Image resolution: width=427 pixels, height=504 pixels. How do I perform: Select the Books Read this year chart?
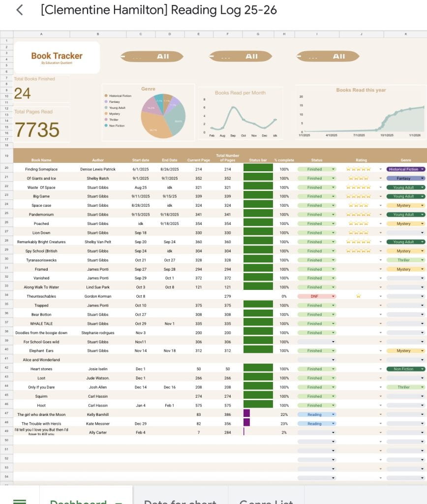[x=361, y=113]
